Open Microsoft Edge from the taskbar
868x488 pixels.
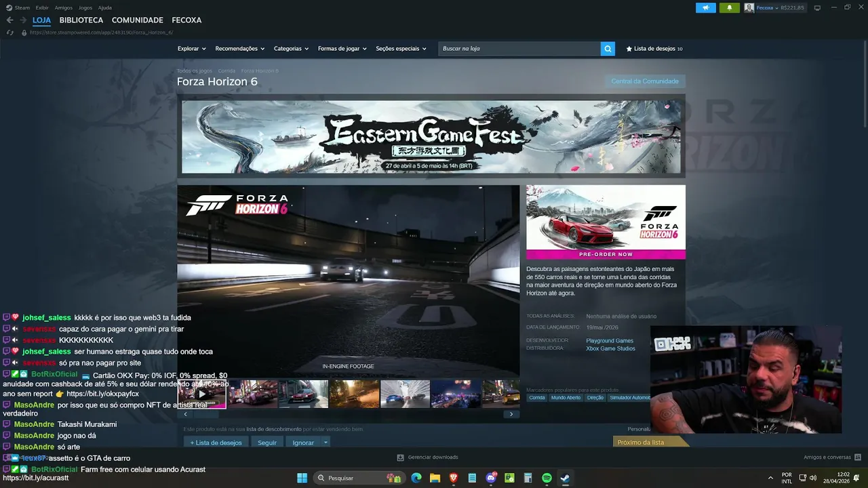pyautogui.click(x=416, y=478)
